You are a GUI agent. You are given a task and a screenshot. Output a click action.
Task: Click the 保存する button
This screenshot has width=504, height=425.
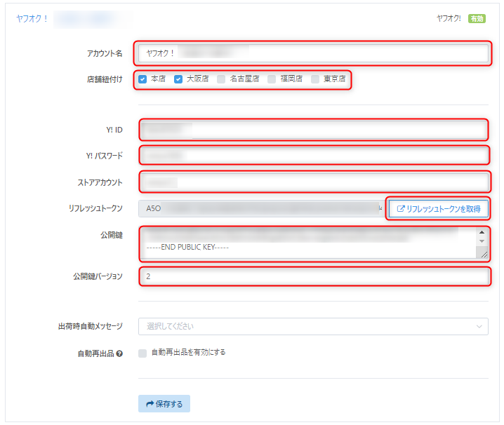click(164, 404)
